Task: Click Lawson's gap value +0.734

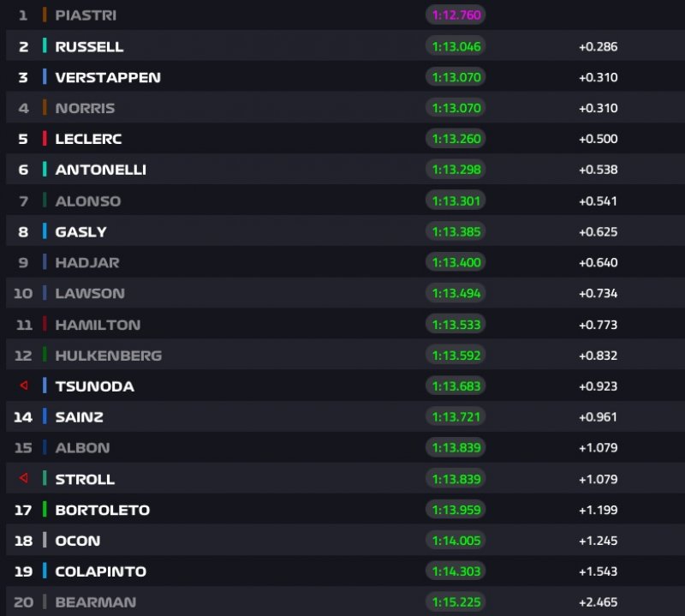Action: [598, 293]
